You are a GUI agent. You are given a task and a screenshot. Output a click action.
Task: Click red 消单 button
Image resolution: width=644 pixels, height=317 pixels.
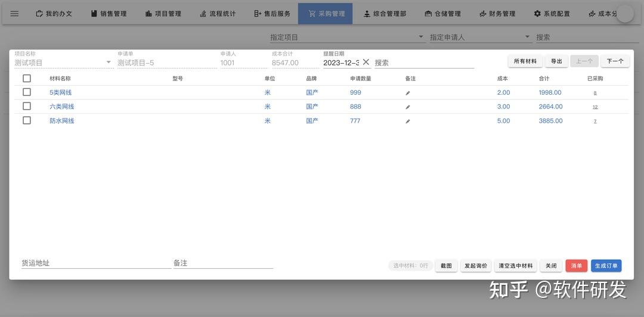(576, 266)
